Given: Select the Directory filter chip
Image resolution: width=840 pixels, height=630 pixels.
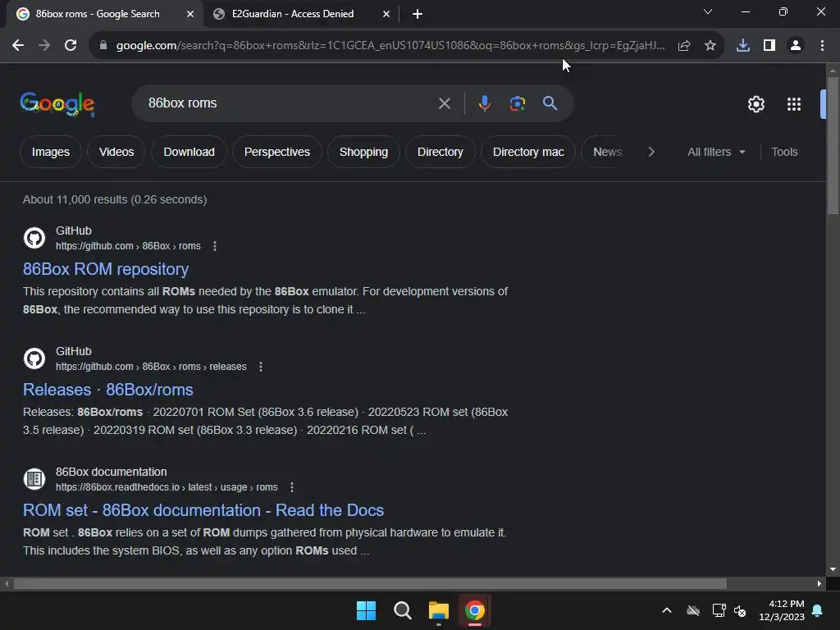Looking at the screenshot, I should tap(440, 152).
